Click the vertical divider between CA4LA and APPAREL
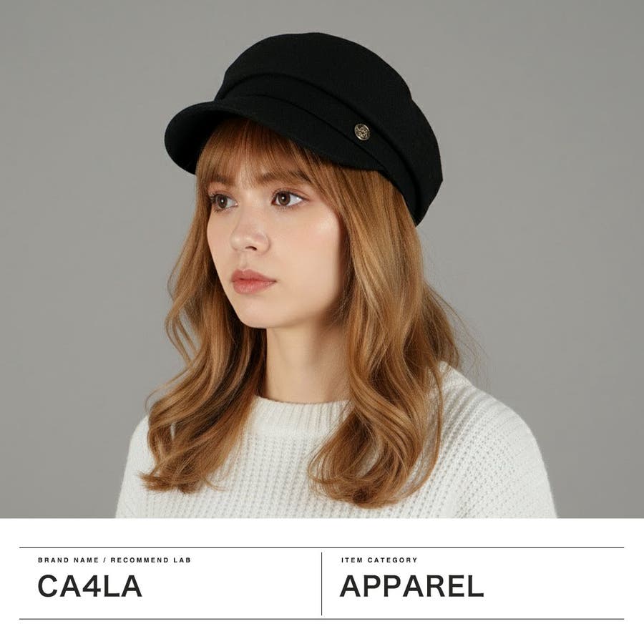 321,584
